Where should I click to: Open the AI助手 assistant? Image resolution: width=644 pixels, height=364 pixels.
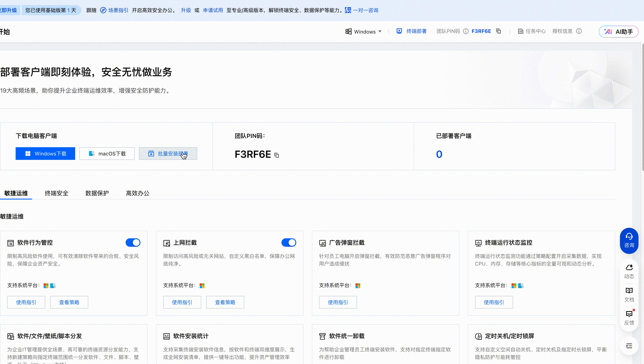pos(618,32)
